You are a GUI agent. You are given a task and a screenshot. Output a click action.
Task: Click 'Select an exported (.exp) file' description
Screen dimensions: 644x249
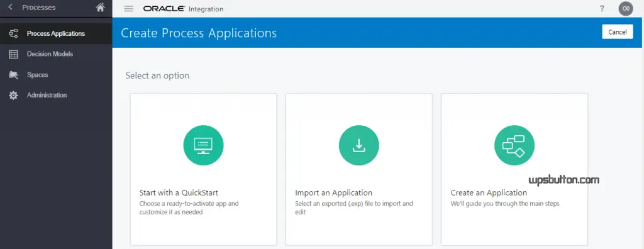click(354, 208)
